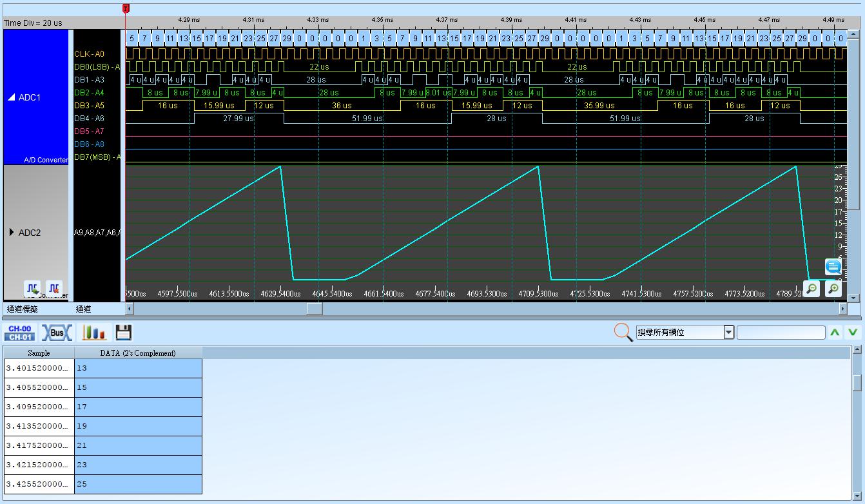Image resolution: width=865 pixels, height=504 pixels.
Task: Open the bar chart statistics icon
Action: pyautogui.click(x=93, y=333)
